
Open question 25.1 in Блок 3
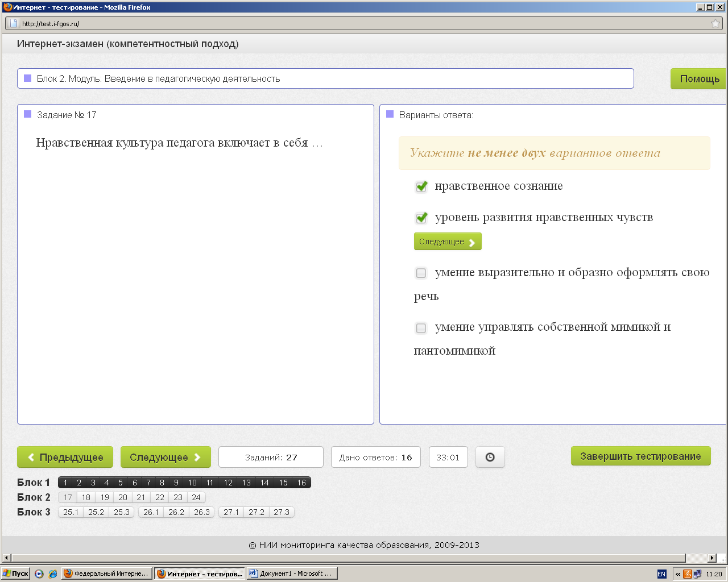(x=71, y=512)
